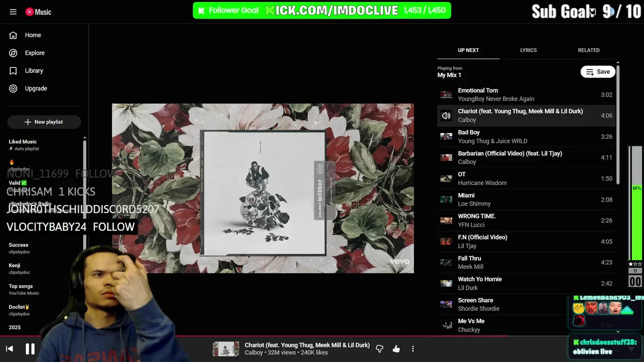Play OT by Hurricane Wisdom

click(526, 178)
